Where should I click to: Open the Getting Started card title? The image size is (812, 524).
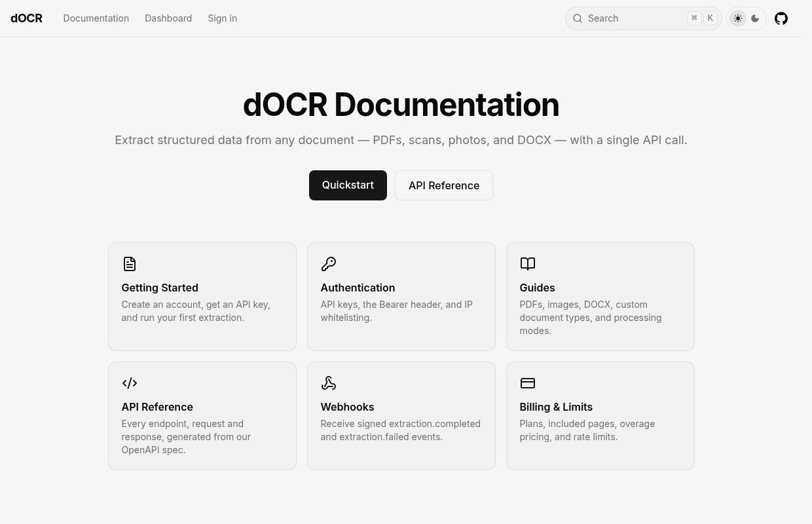click(160, 288)
